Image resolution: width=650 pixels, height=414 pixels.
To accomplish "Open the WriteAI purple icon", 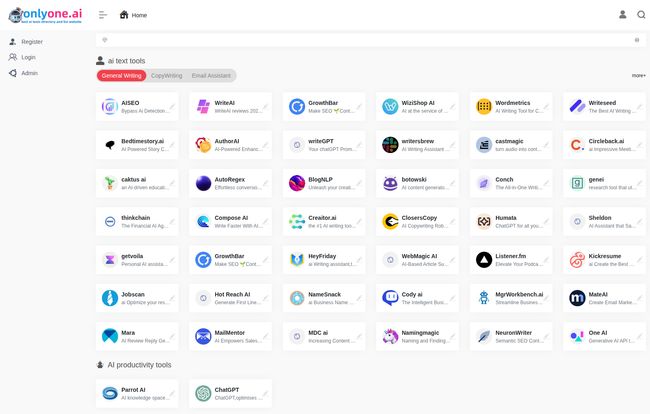I will point(203,107).
